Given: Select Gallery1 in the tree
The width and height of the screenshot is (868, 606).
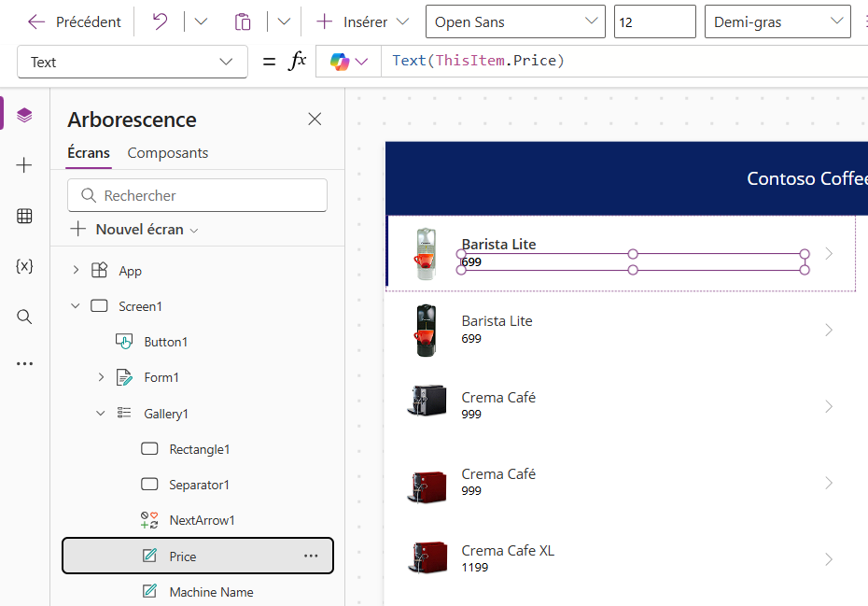Looking at the screenshot, I should pos(166,414).
